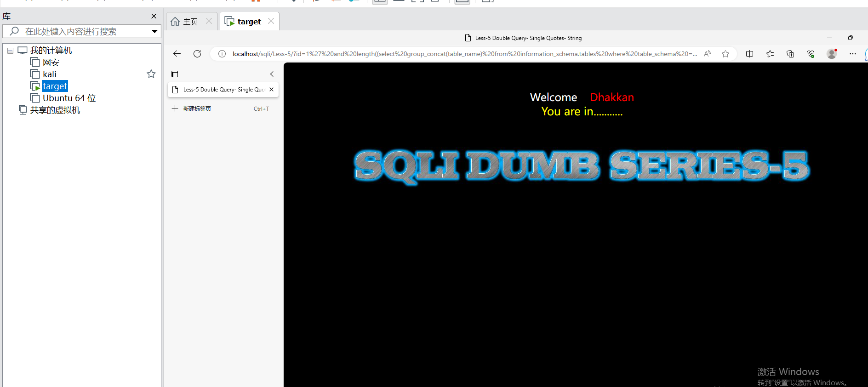Click the Welcome text on the page
The height and width of the screenshot is (387, 868).
click(554, 97)
